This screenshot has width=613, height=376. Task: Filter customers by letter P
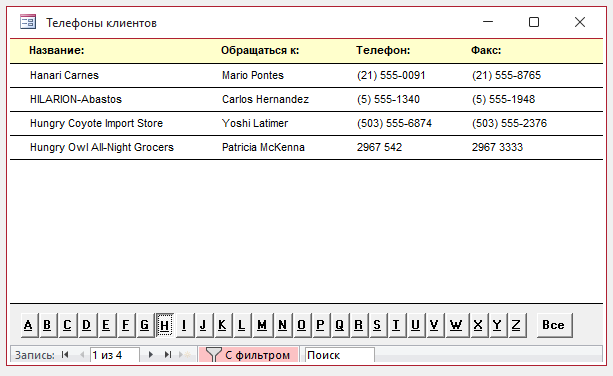tap(321, 325)
